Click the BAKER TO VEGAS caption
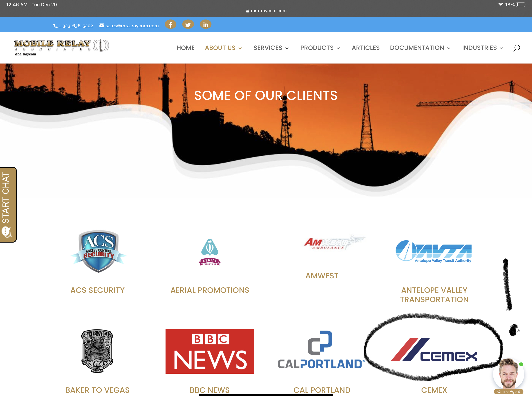The width and height of the screenshot is (532, 399). pyautogui.click(x=97, y=390)
